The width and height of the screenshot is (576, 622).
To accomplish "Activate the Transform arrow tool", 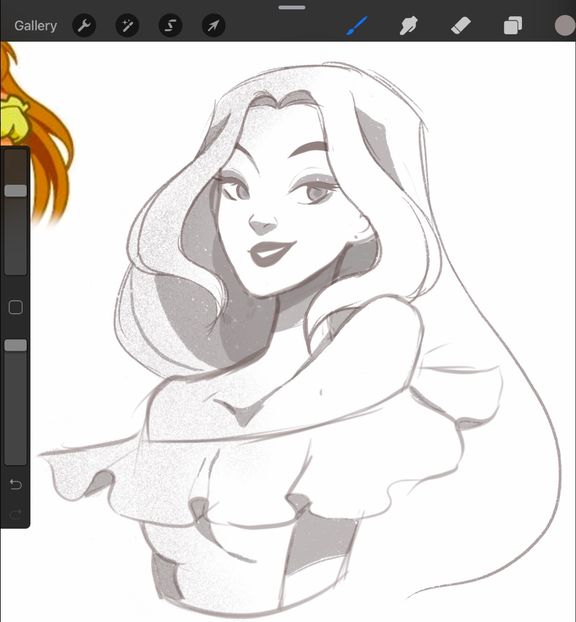I will coord(214,26).
